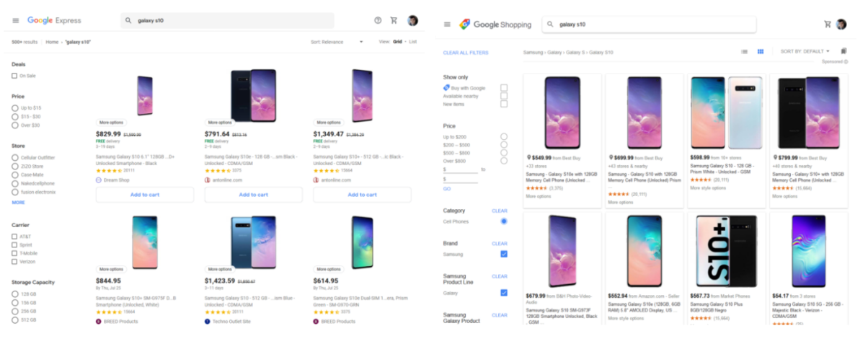Go to Home in the breadcrumb
This screenshot has height=344, width=868.
(52, 42)
